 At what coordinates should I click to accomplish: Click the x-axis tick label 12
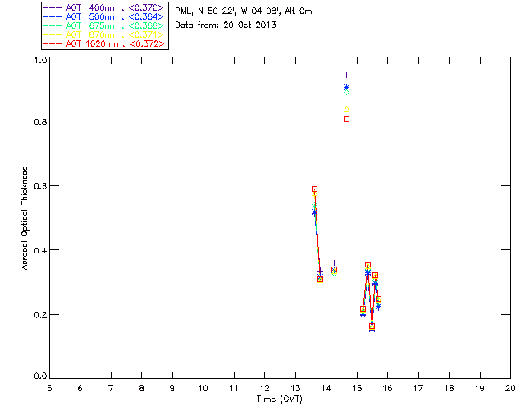click(x=264, y=388)
